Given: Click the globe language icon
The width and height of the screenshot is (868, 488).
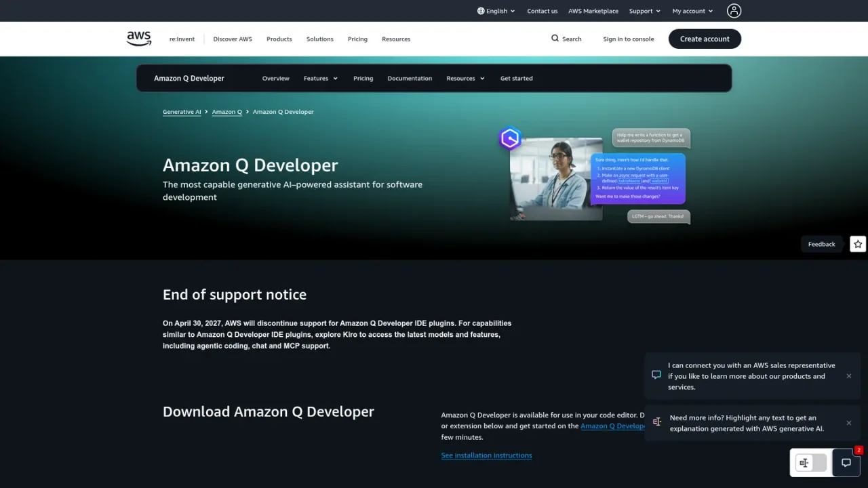Looking at the screenshot, I should tap(481, 11).
